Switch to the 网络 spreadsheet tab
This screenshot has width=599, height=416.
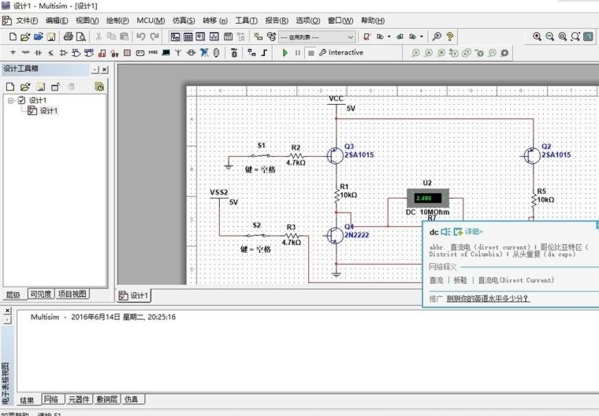click(x=52, y=400)
